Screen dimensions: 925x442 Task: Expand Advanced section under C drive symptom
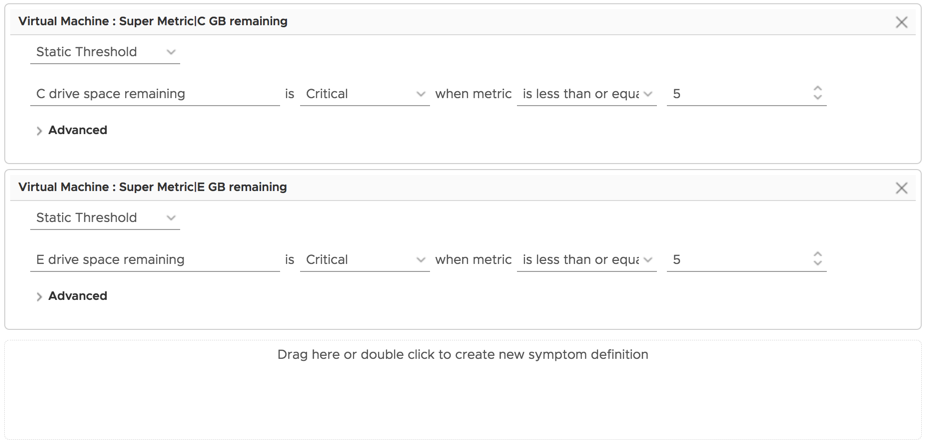pos(40,131)
